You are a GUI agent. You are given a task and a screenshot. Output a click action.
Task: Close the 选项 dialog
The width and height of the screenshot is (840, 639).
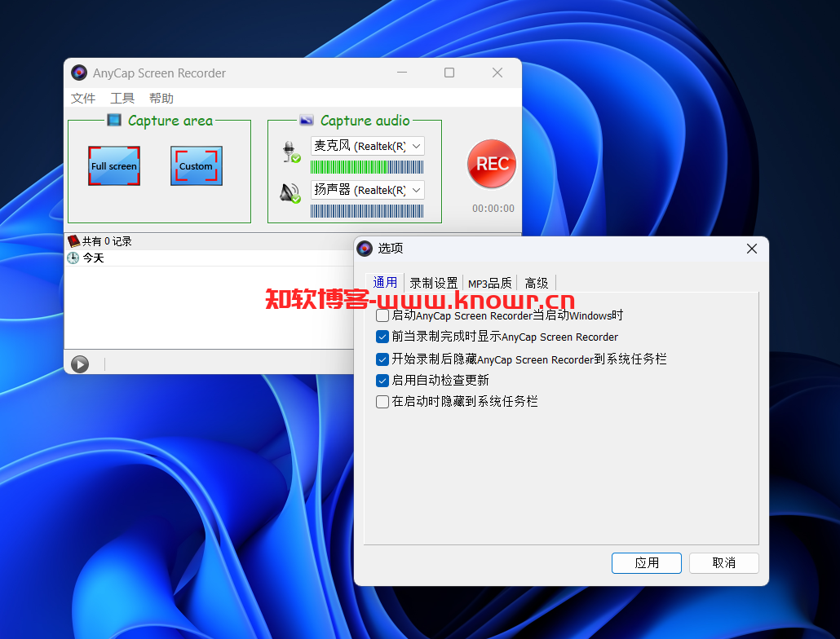pos(752,249)
